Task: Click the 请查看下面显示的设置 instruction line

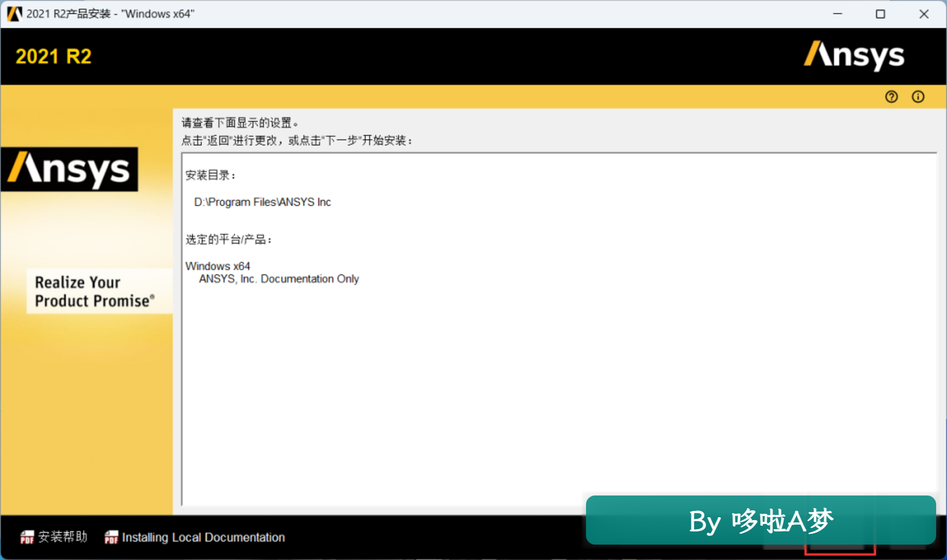Action: [240, 123]
